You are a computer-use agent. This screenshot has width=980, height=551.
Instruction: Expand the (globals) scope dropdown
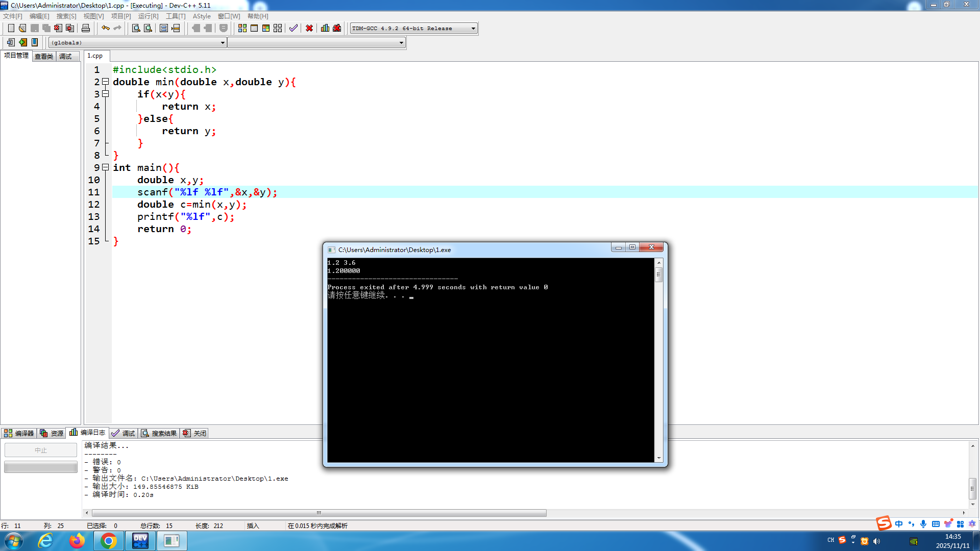[x=223, y=43]
